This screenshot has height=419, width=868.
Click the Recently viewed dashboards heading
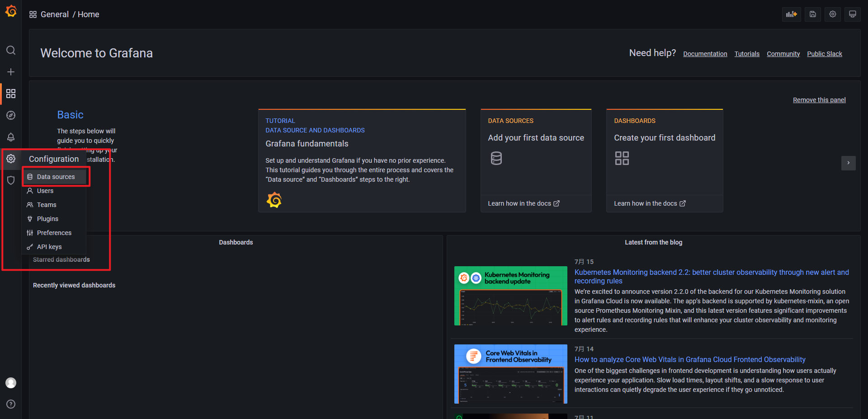(74, 285)
